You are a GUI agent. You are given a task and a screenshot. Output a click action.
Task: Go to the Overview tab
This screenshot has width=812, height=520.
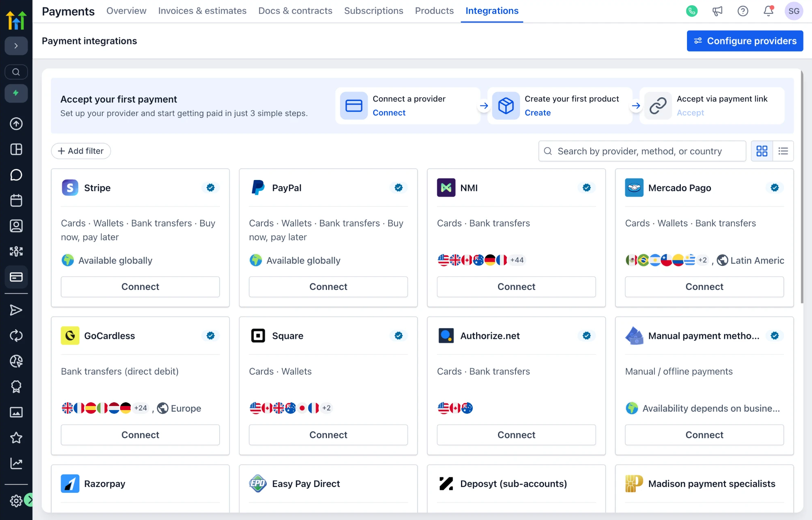[x=126, y=11]
